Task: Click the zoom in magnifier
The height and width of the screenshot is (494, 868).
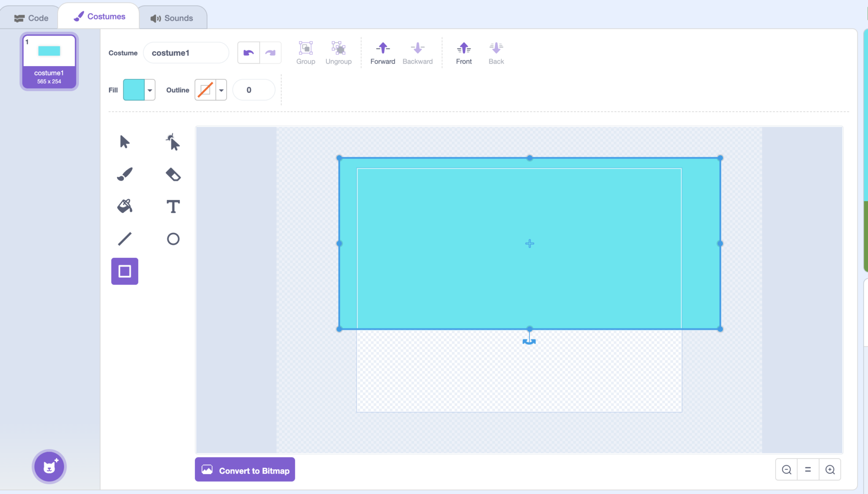Action: point(829,469)
